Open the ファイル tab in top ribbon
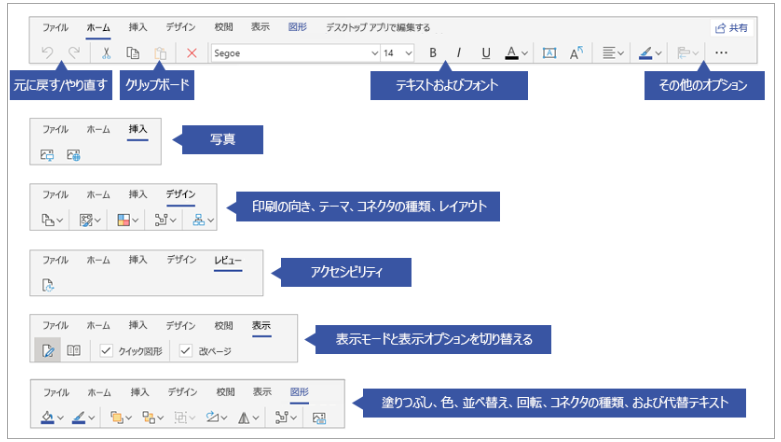The height and width of the screenshot is (442, 781). [55, 28]
